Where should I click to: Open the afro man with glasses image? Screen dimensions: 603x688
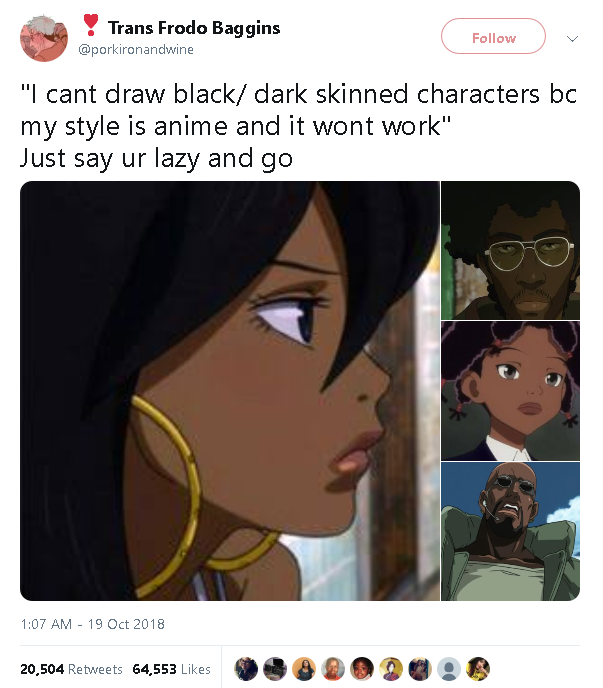pos(510,250)
